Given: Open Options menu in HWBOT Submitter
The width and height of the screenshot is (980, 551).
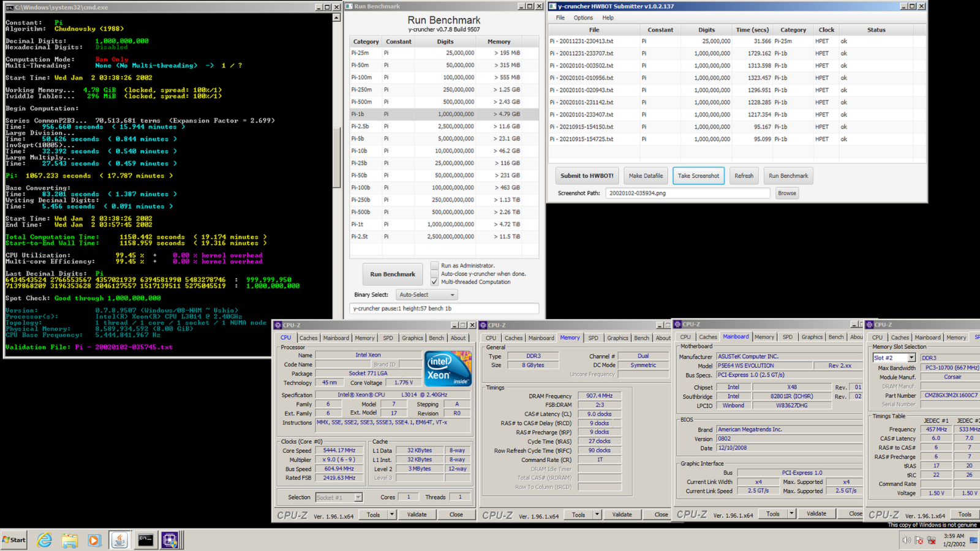Looking at the screenshot, I should [x=583, y=18].
